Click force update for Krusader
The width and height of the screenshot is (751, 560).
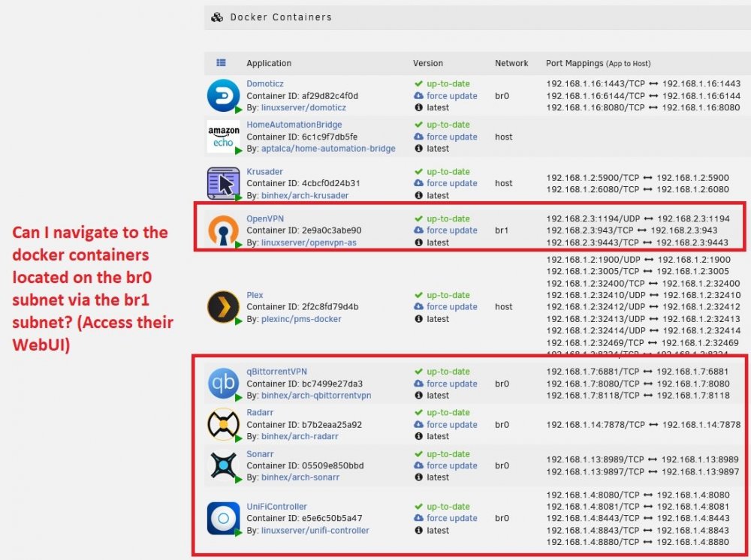point(451,183)
